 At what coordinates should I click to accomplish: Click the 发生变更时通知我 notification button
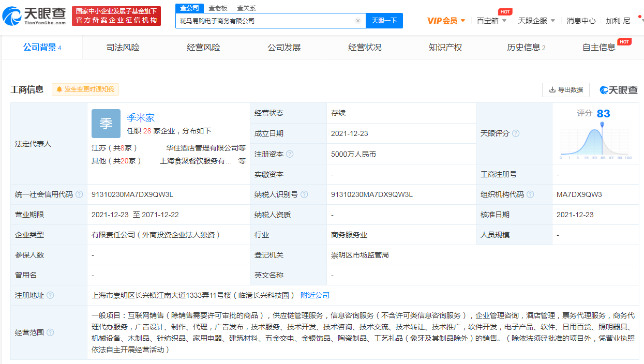click(85, 89)
